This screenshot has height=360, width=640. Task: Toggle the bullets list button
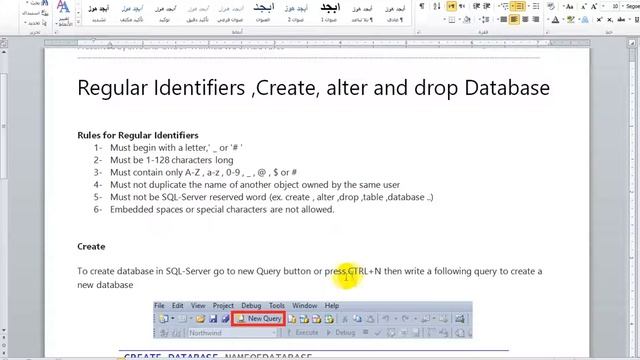(x=536, y=6)
